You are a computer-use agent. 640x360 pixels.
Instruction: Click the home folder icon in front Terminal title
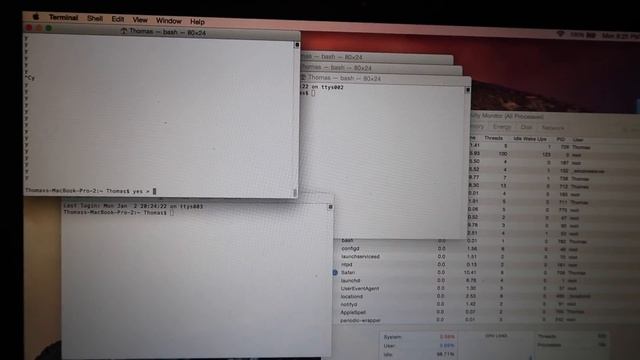tap(124, 31)
